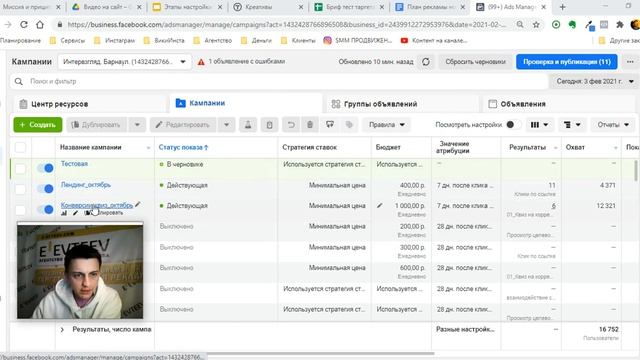Click the A/B test flask icon in toolbar

pyautogui.click(x=248, y=124)
